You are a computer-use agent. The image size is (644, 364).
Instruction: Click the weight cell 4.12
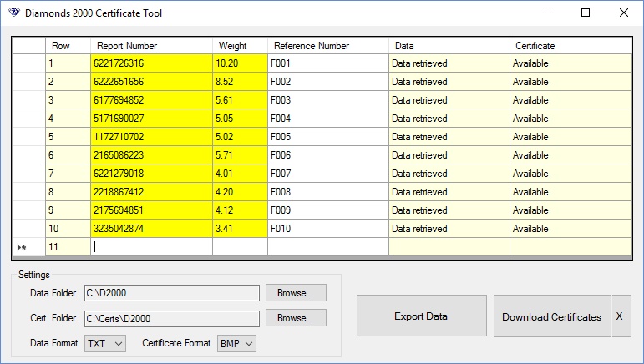coord(240,210)
